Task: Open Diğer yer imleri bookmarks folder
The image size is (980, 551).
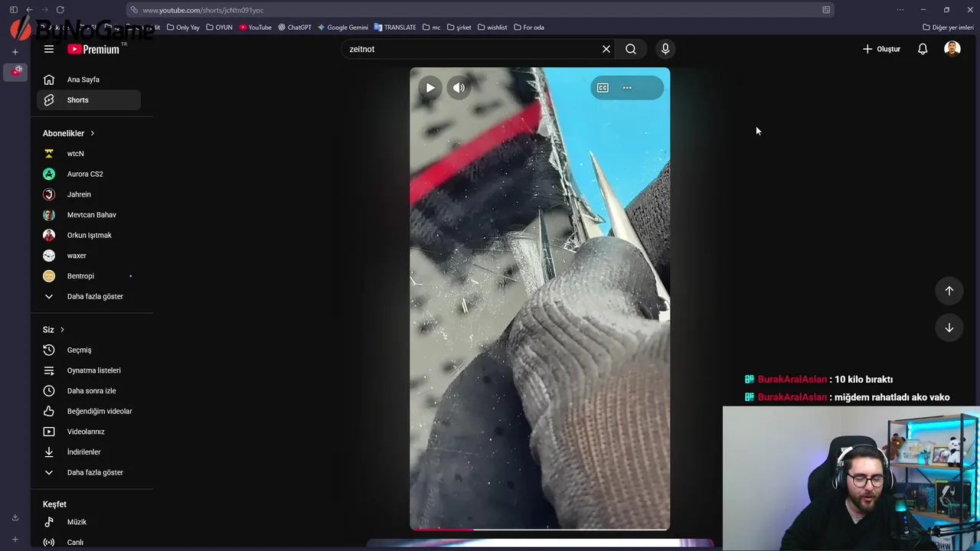Action: [948, 28]
